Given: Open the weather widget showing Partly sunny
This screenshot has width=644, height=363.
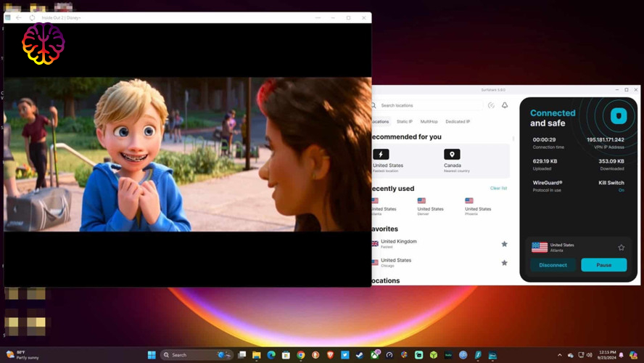Looking at the screenshot, I should pos(22,355).
